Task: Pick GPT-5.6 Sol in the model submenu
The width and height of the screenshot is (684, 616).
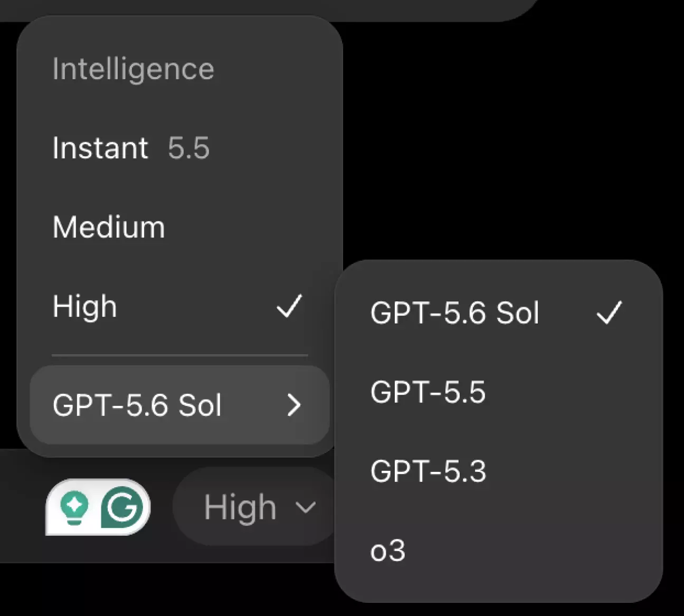Action: tap(498, 312)
